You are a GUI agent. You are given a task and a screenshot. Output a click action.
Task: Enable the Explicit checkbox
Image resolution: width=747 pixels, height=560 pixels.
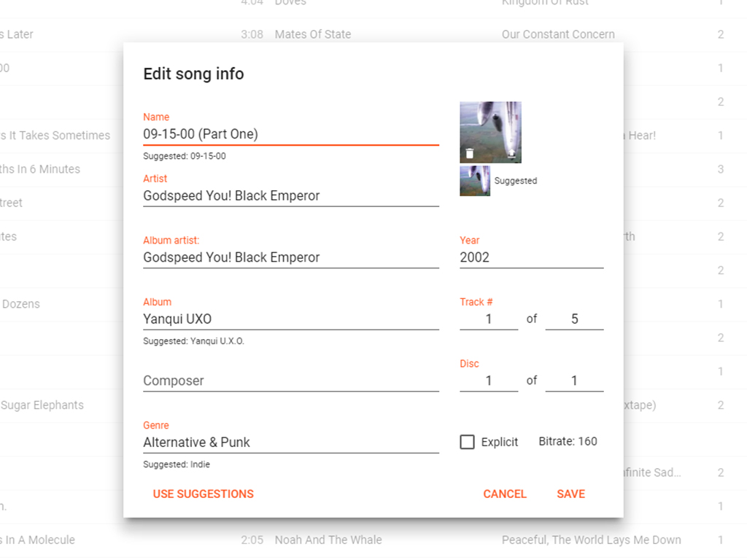pos(468,442)
